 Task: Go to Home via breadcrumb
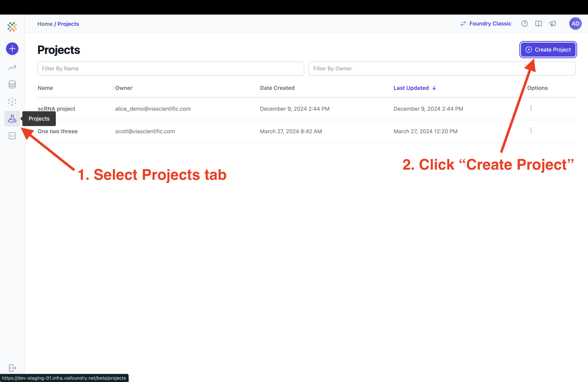pyautogui.click(x=45, y=24)
